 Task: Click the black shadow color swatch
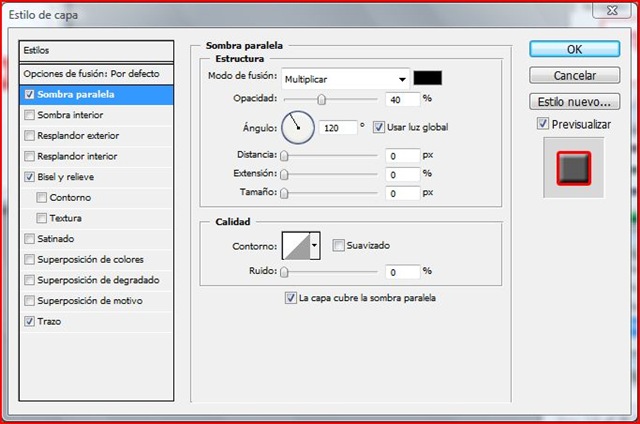coord(427,78)
